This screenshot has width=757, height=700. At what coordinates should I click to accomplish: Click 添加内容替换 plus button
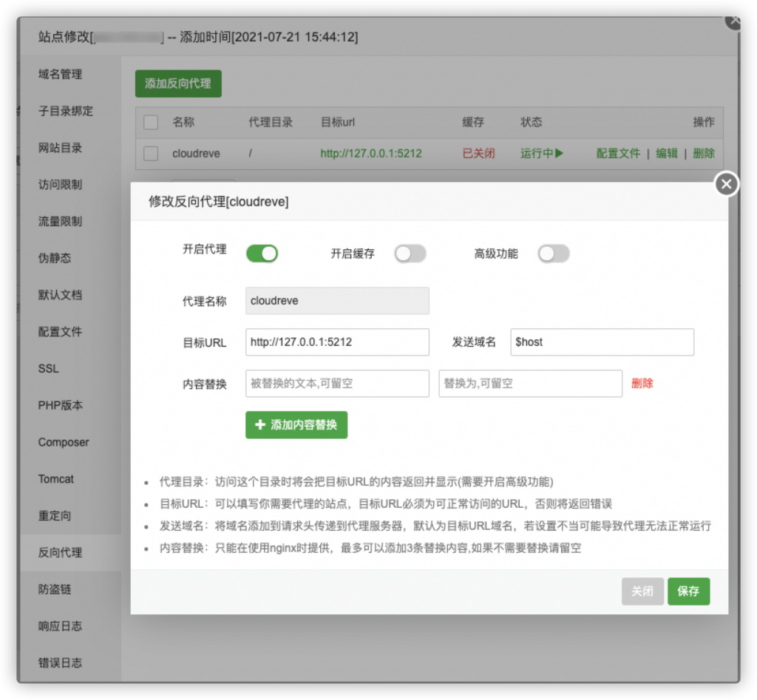tap(296, 425)
